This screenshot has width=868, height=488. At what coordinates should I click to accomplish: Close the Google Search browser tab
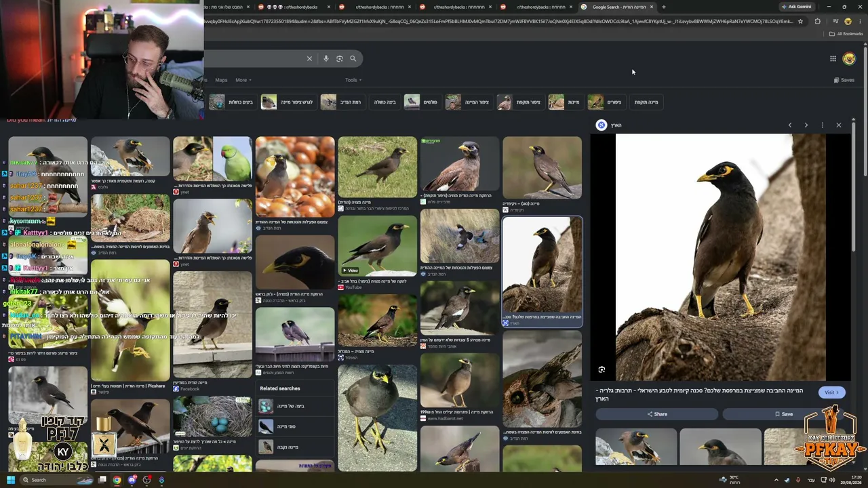pyautogui.click(x=652, y=7)
